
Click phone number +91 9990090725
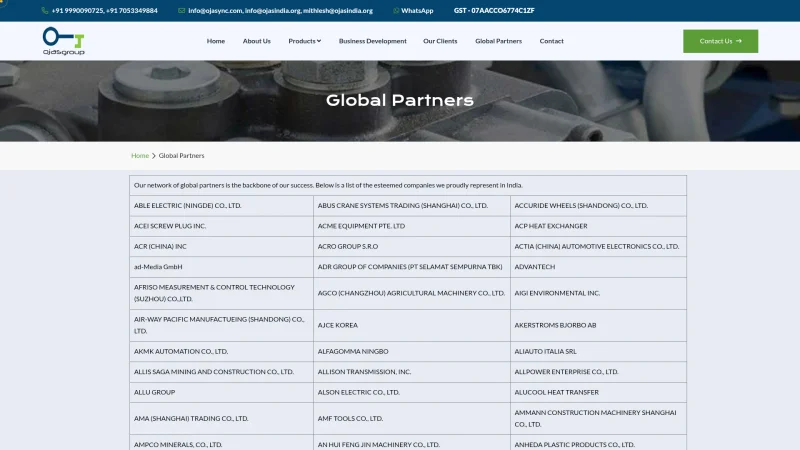pos(77,11)
